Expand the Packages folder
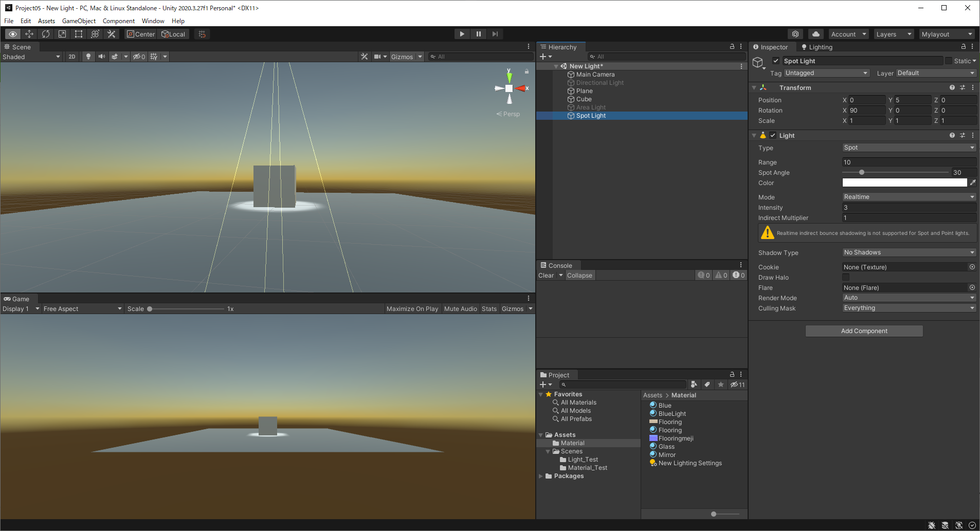980x531 pixels. [x=541, y=476]
